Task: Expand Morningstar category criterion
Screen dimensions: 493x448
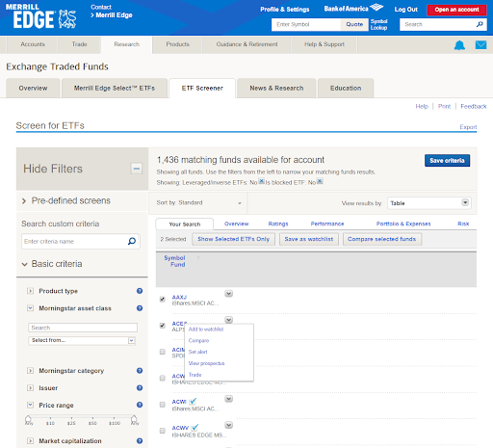Action: point(30,371)
